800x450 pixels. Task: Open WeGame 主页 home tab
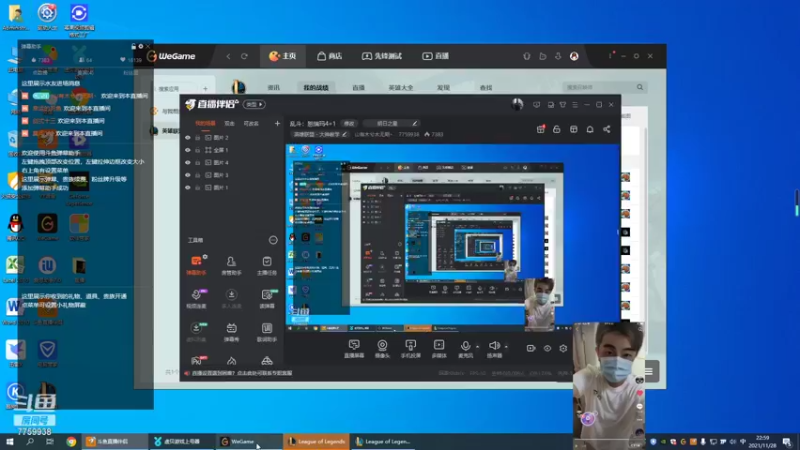tap(283, 56)
